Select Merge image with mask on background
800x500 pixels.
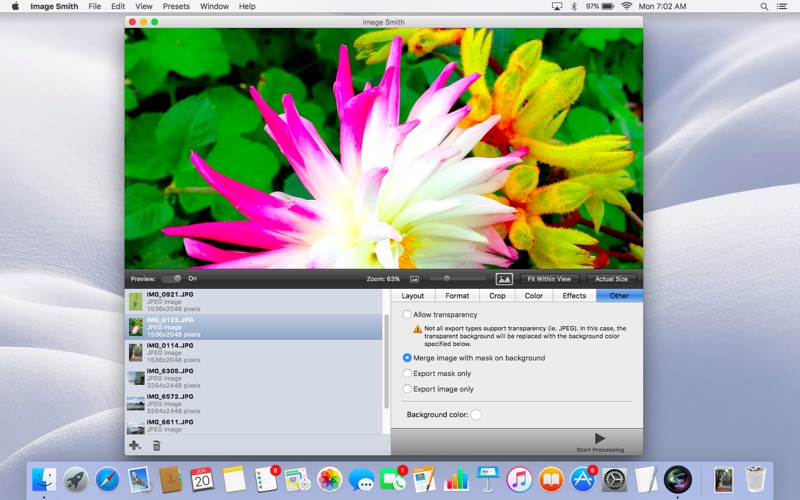[407, 358]
